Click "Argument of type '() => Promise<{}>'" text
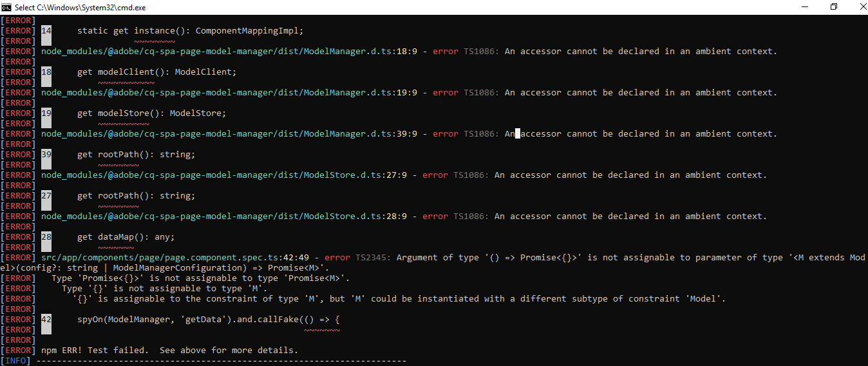The width and height of the screenshot is (868, 366). point(489,258)
